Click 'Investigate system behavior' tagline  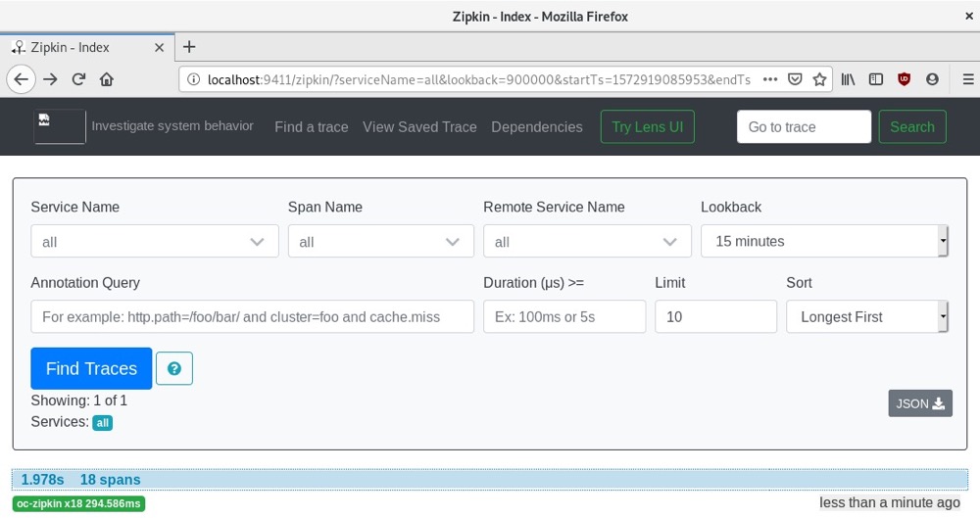coord(172,125)
